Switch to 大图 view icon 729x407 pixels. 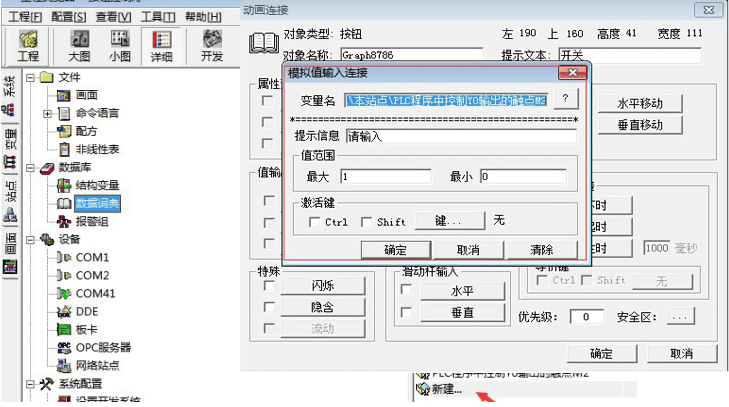click(x=80, y=46)
